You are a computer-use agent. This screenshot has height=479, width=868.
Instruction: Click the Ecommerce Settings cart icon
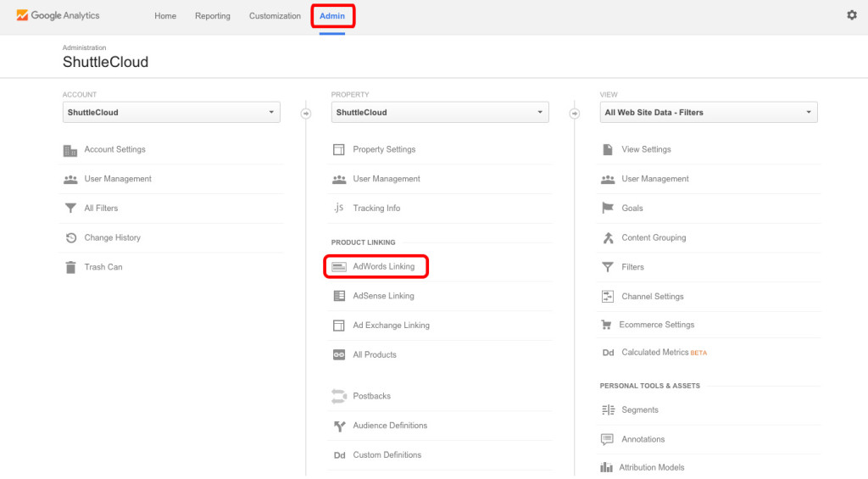pyautogui.click(x=606, y=325)
